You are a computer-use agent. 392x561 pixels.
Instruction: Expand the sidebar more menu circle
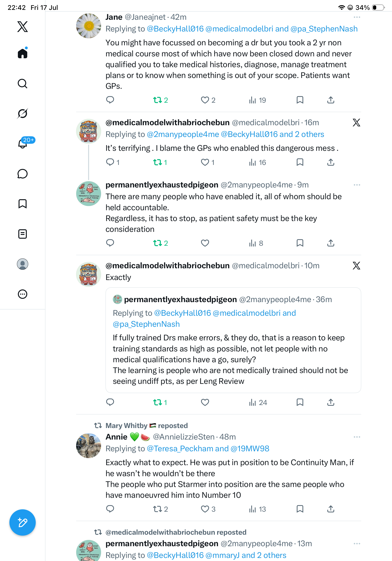[23, 294]
